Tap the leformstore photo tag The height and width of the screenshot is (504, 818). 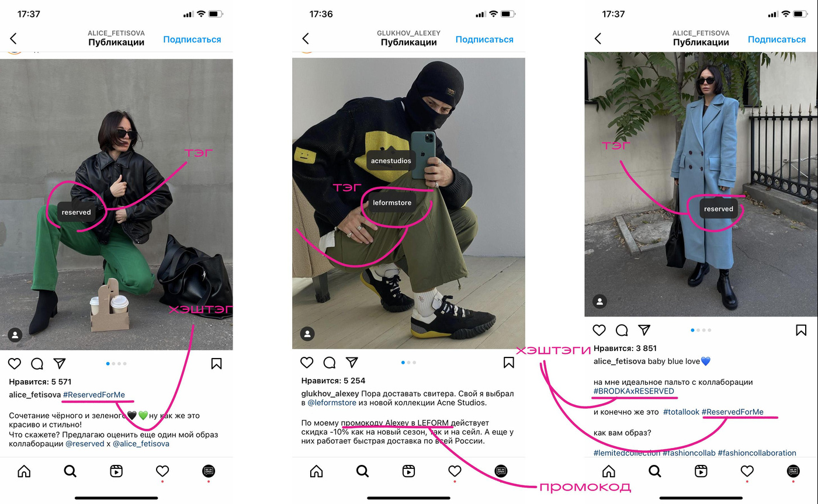[392, 203]
